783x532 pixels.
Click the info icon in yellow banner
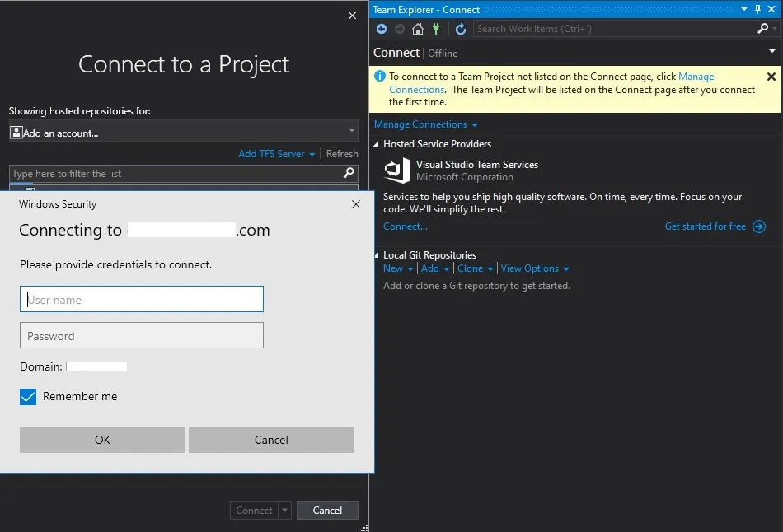click(380, 76)
